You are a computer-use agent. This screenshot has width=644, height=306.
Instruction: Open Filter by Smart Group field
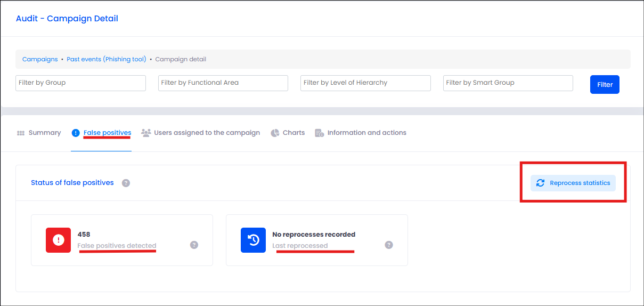508,83
